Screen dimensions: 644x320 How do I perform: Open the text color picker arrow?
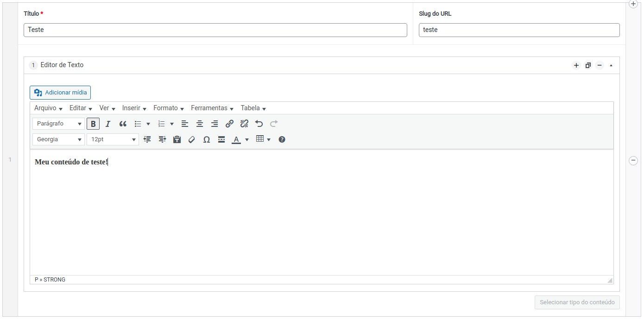click(247, 139)
